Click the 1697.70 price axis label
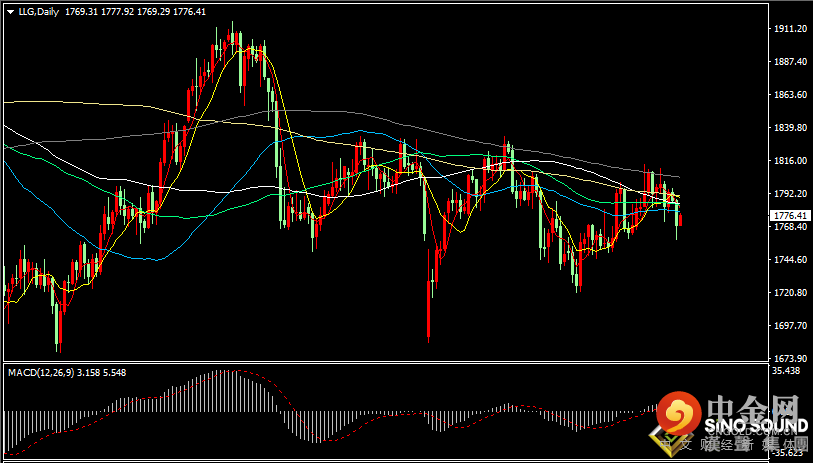This screenshot has height=463, width=813. tap(791, 326)
